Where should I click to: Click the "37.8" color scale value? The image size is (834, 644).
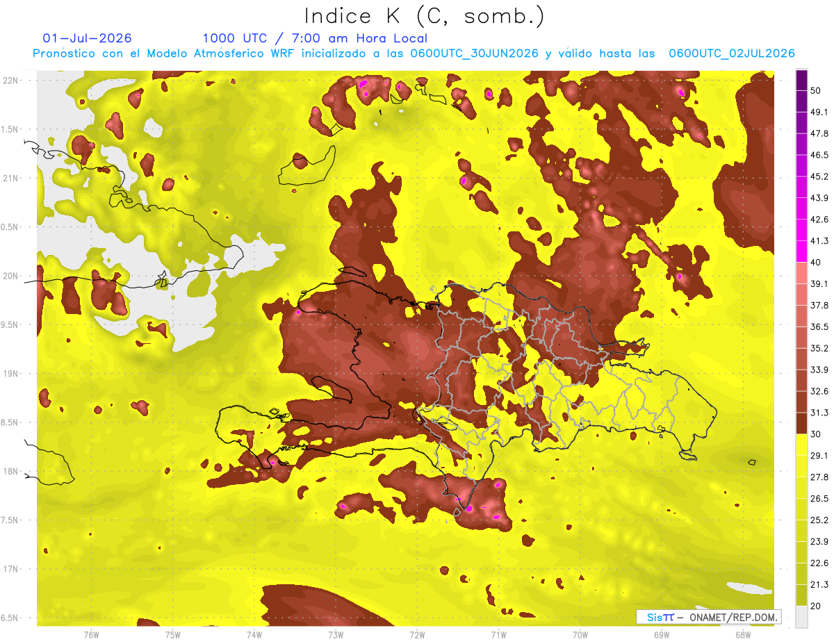tap(819, 305)
